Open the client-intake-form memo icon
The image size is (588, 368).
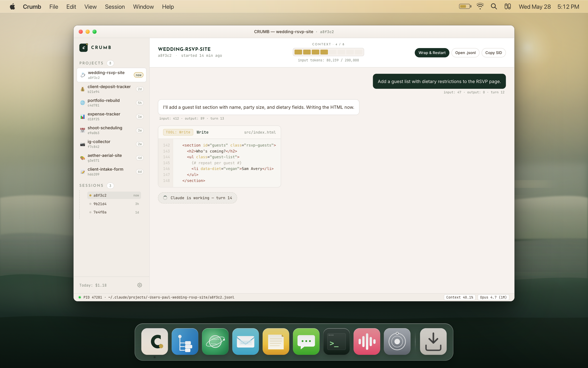83,172
